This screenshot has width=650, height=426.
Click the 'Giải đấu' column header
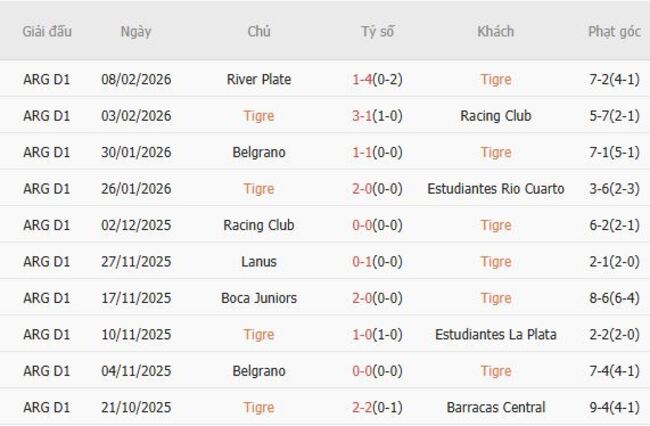47,32
